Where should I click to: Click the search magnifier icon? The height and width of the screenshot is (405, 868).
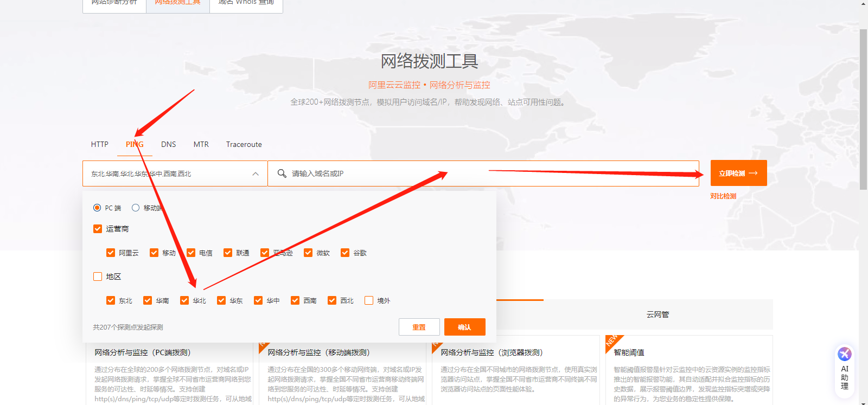coord(282,173)
